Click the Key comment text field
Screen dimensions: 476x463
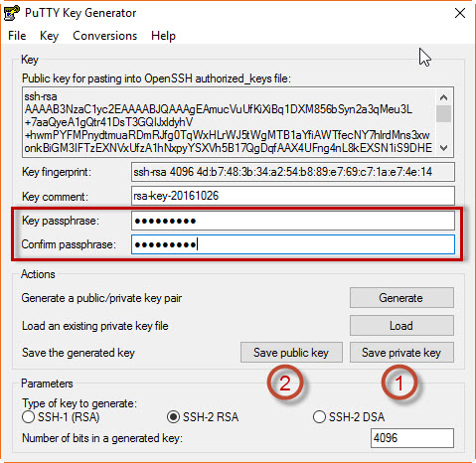(293, 196)
